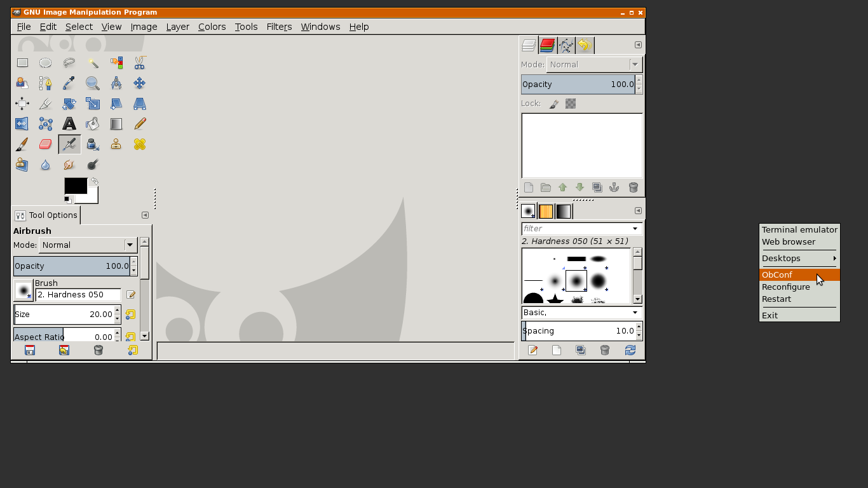The image size is (868, 488).
Task: Activate the Move tool
Action: tap(140, 83)
